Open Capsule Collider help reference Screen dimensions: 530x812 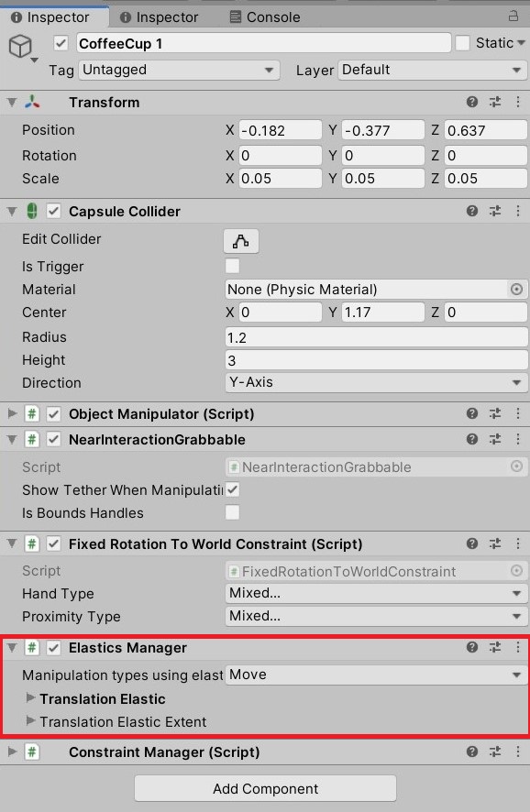[x=471, y=211]
